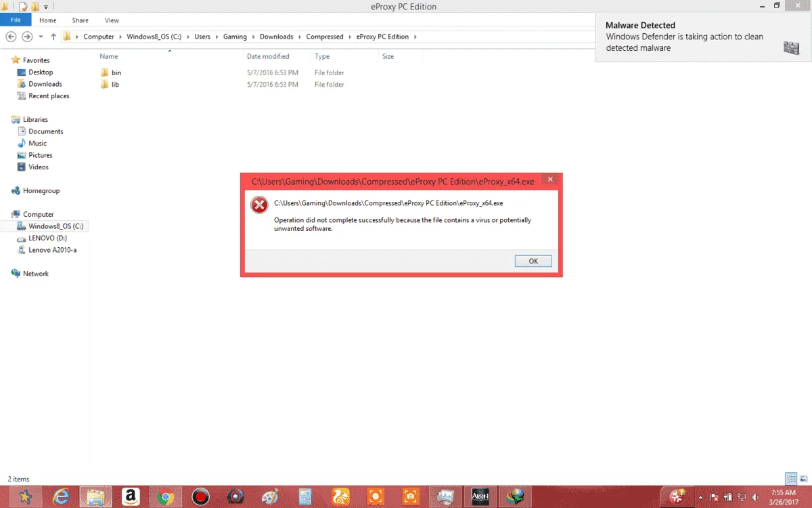Click the quick access Properties icon
Screen dimensions: 812x508
[x=23, y=7]
